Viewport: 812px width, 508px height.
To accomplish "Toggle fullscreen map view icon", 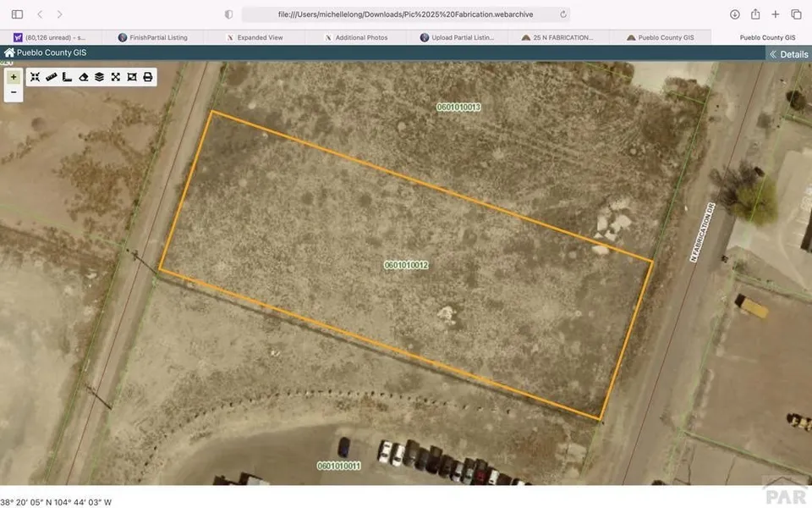I will (x=115, y=77).
